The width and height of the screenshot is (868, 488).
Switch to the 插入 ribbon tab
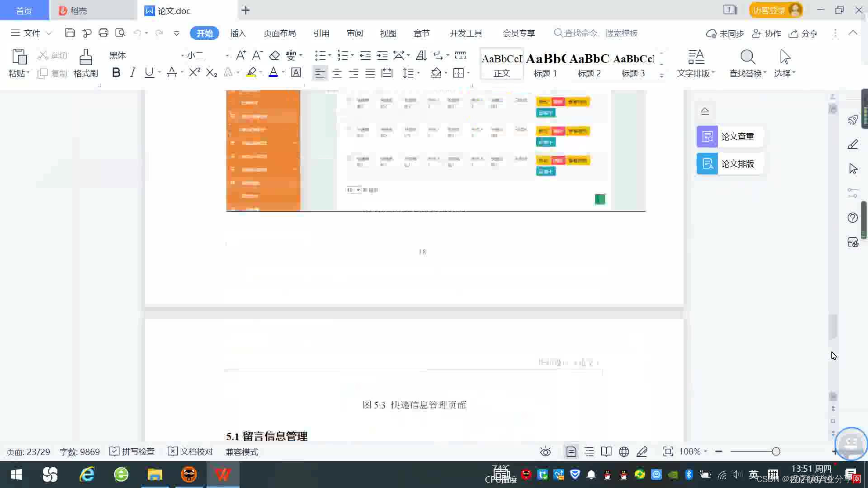[238, 33]
